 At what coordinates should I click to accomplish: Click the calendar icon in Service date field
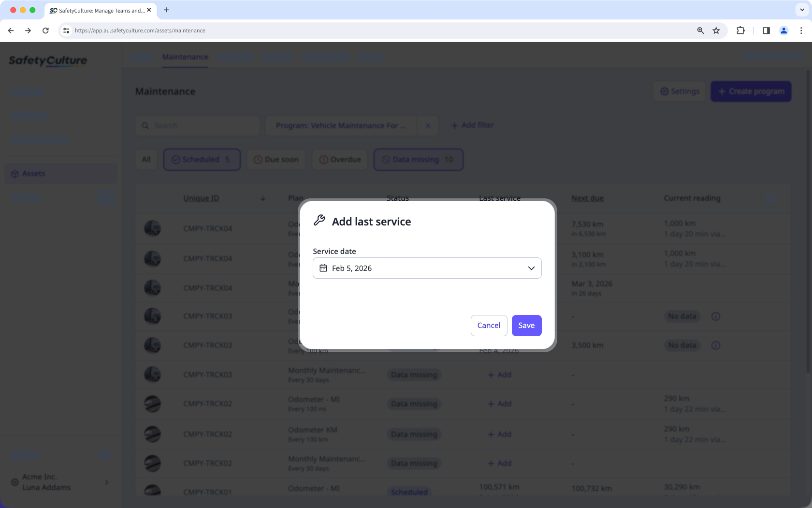coord(323,268)
